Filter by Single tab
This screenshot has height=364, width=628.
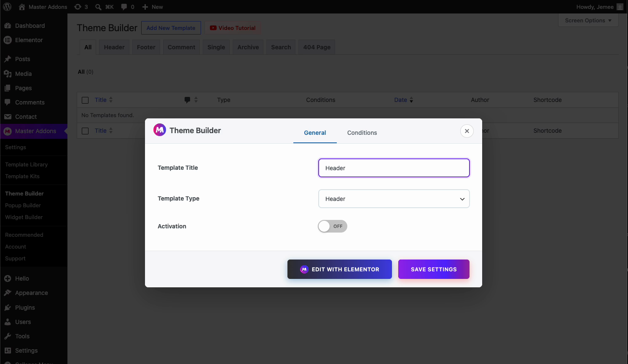click(216, 47)
